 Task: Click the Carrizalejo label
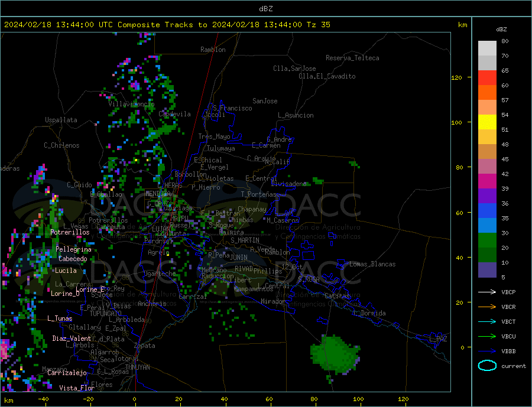pyautogui.click(x=67, y=373)
